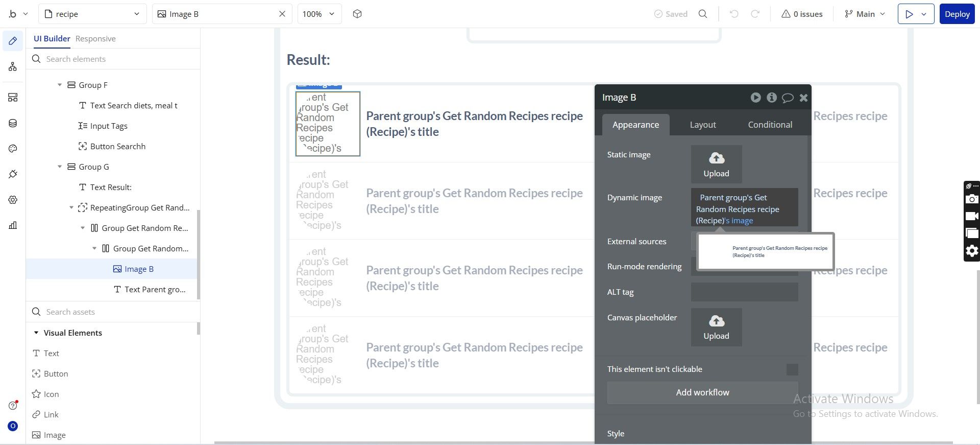Open the Plugins icon in sidebar

(x=13, y=174)
